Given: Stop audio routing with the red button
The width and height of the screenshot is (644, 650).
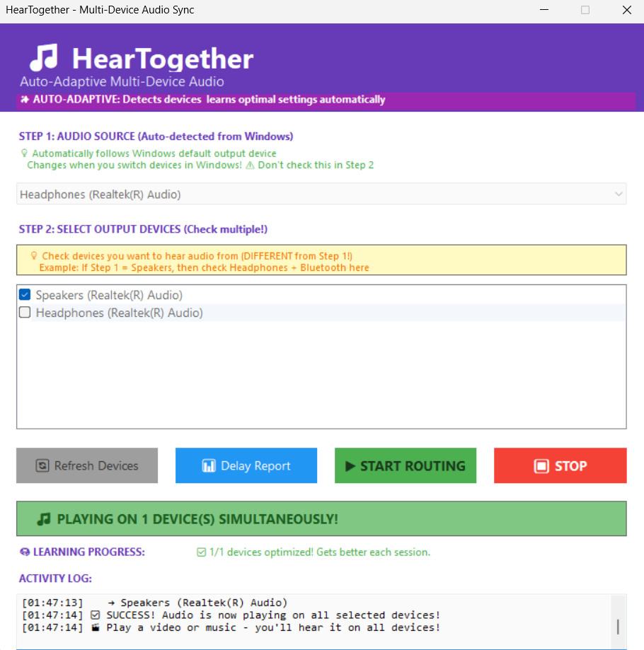Looking at the screenshot, I should pos(560,465).
